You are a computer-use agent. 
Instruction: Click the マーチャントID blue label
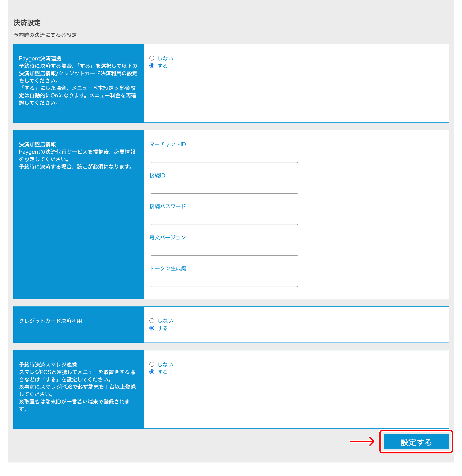point(168,144)
